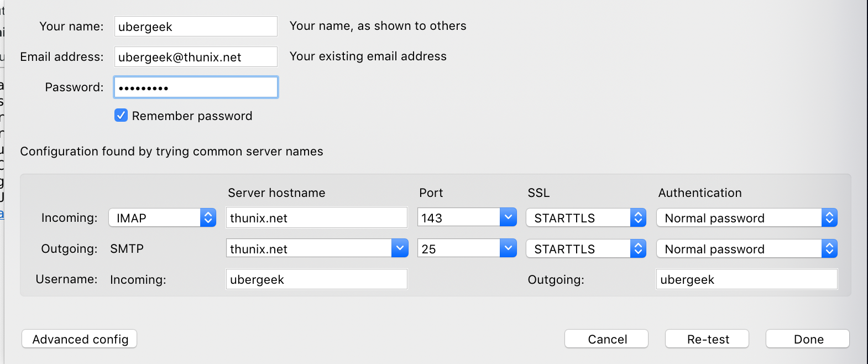
Task: Click into the Email address field
Action: tap(196, 57)
